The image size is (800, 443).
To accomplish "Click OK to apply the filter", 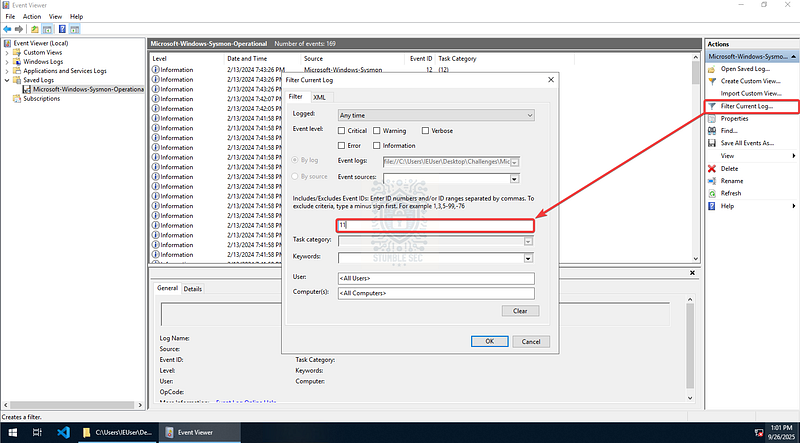I will (489, 341).
